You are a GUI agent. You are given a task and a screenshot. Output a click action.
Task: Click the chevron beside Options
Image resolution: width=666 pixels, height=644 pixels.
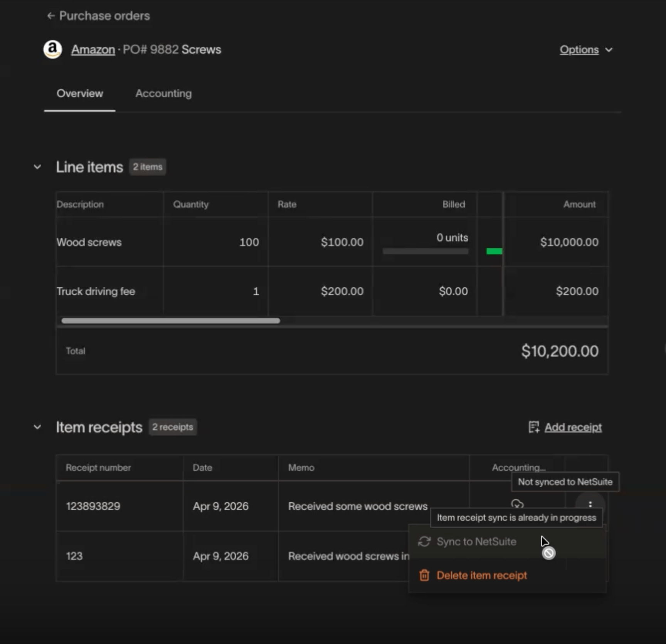point(609,50)
